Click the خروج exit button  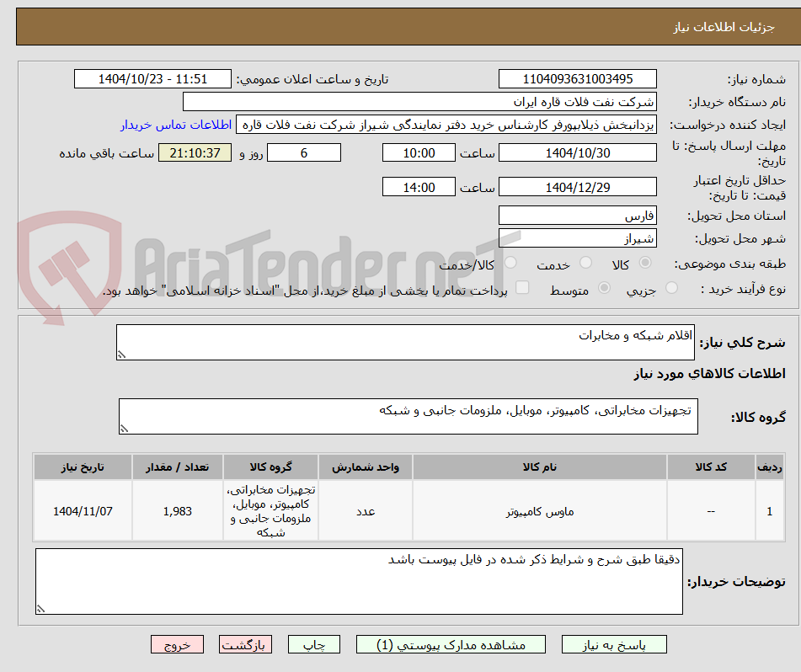pos(177,645)
